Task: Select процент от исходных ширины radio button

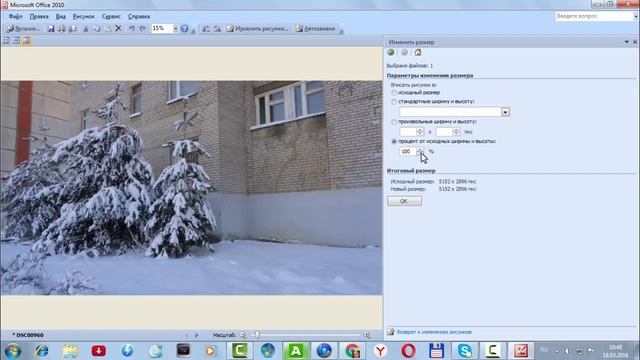Action: tap(394, 142)
